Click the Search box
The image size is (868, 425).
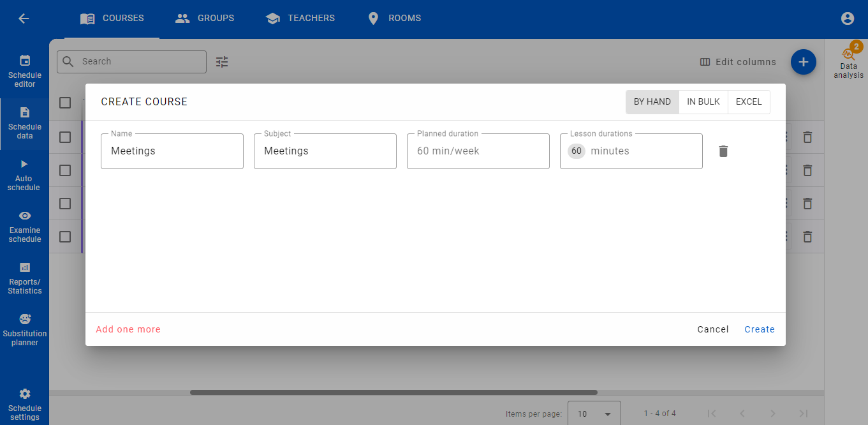(x=131, y=62)
